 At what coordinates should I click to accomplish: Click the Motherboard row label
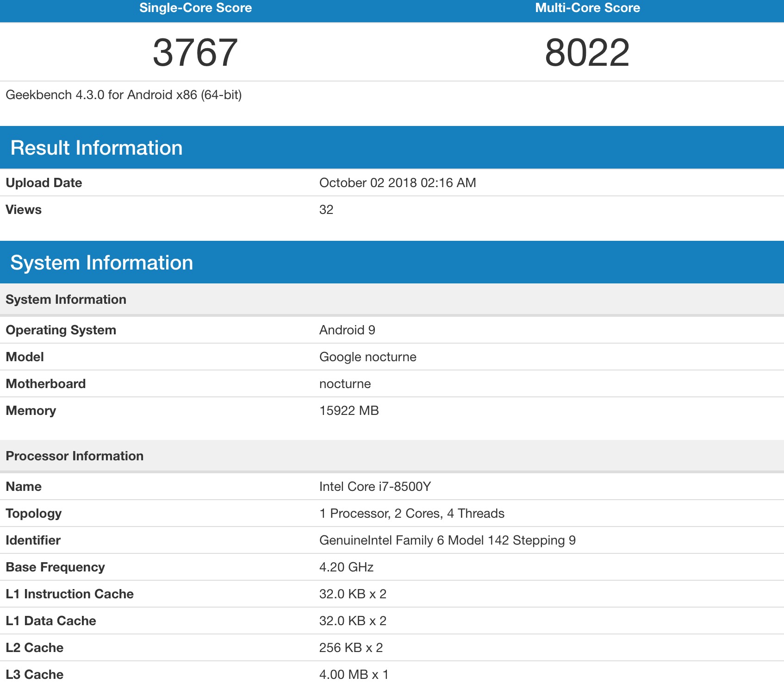tap(45, 384)
